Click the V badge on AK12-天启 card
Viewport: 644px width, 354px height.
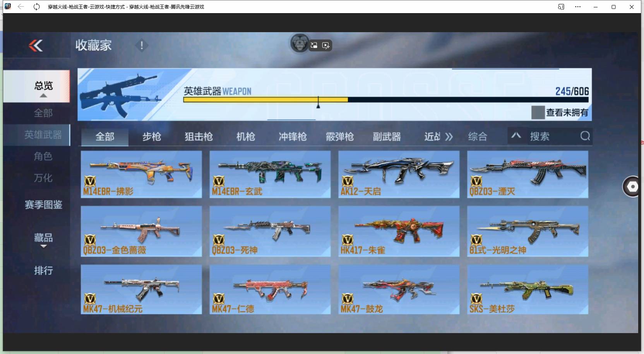pyautogui.click(x=348, y=181)
